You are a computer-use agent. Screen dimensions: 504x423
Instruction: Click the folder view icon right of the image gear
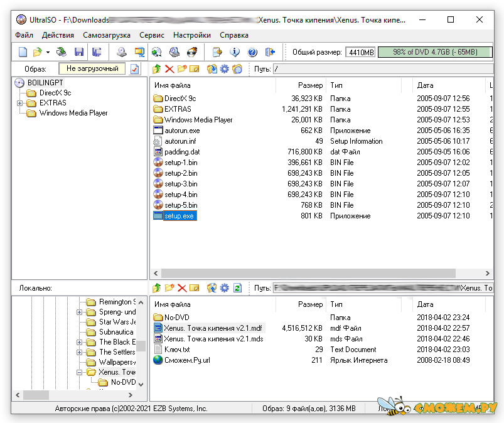pos(237,69)
